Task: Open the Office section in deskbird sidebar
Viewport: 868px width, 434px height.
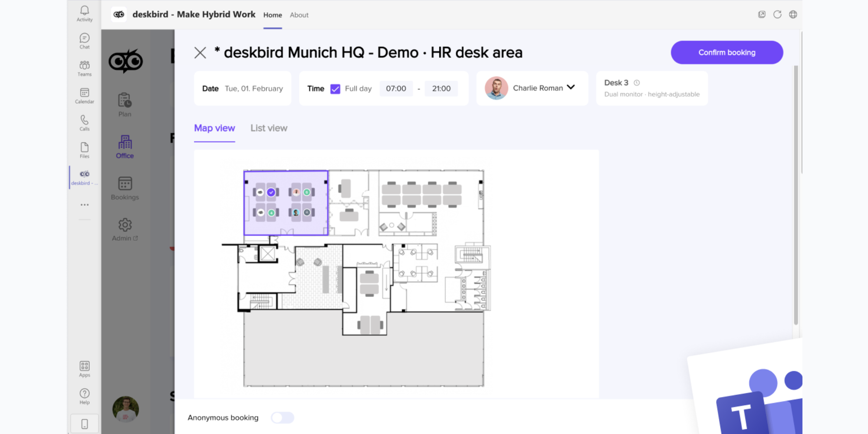Action: click(x=125, y=147)
